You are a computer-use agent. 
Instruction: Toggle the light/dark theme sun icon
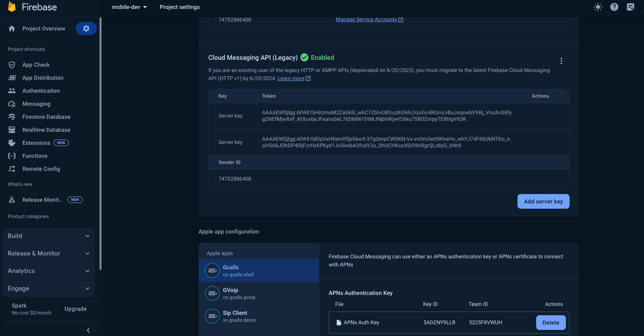[598, 7]
